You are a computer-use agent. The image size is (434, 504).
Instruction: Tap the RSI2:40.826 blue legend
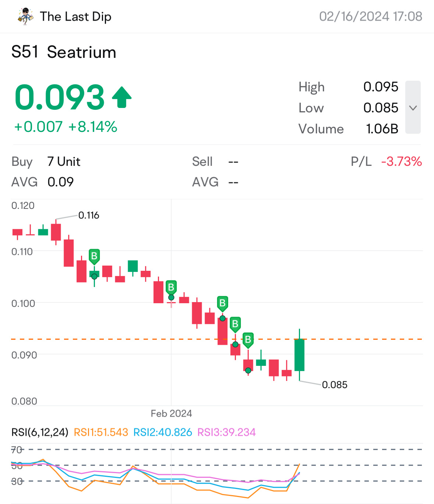click(163, 432)
